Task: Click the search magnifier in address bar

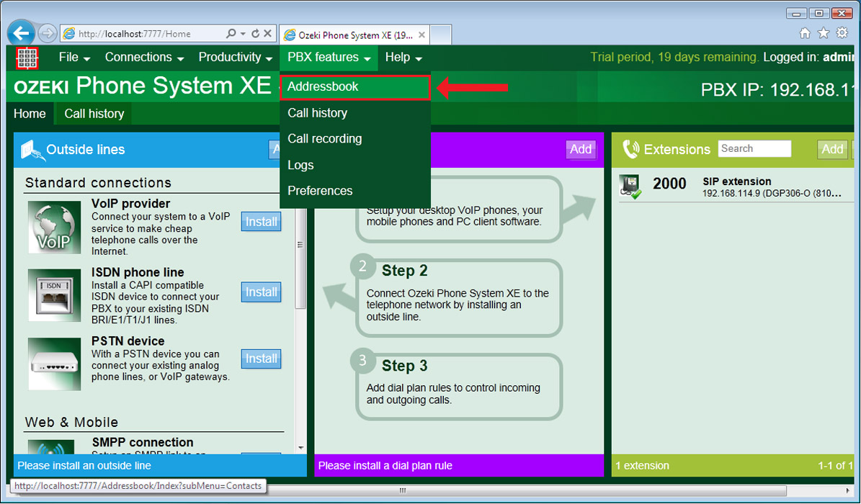Action: (231, 34)
